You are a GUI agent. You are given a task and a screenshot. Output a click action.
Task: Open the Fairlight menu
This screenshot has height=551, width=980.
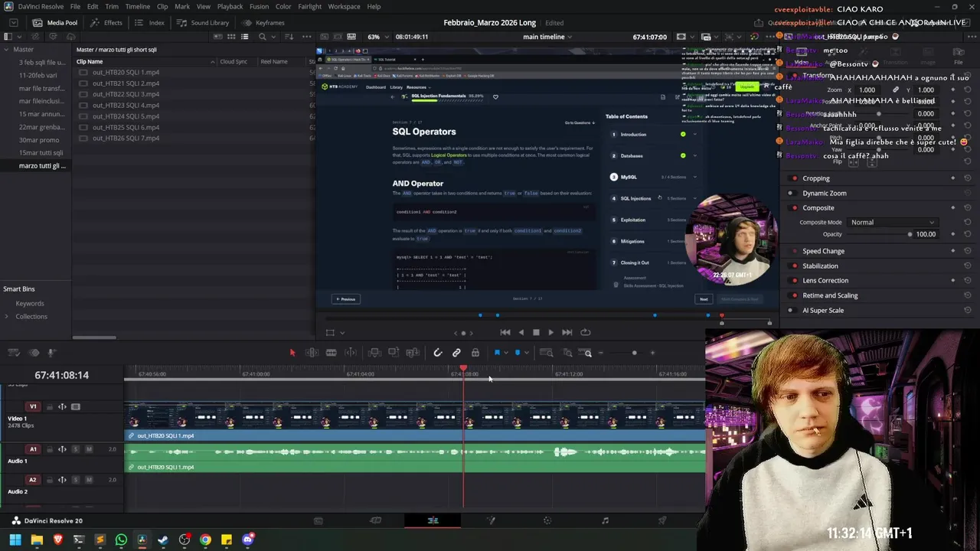point(309,6)
